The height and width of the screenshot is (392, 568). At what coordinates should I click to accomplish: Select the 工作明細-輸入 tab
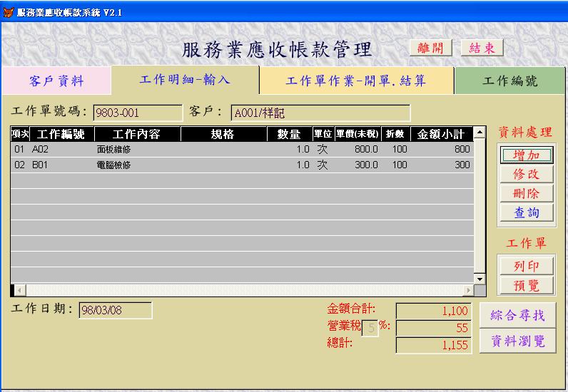pos(185,80)
